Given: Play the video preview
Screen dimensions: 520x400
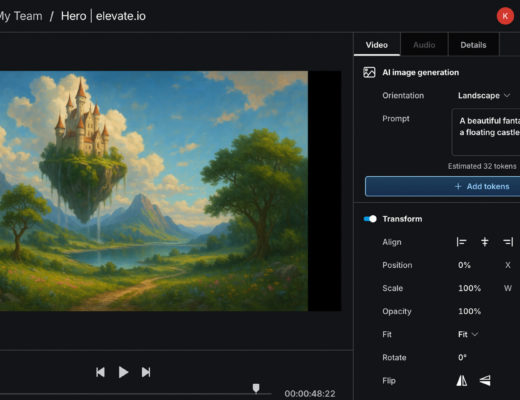Looking at the screenshot, I should [x=123, y=372].
